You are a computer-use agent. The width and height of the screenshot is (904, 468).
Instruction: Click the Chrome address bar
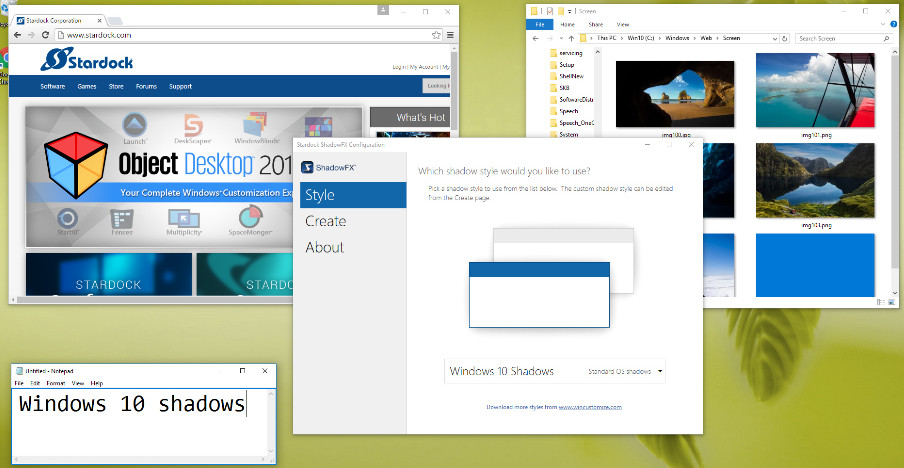pyautogui.click(x=248, y=35)
